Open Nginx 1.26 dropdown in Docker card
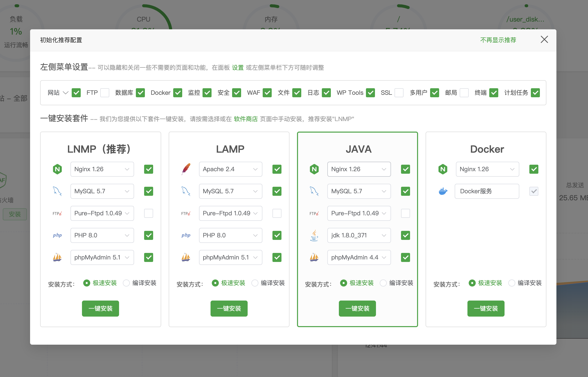588x377 pixels. [487, 169]
